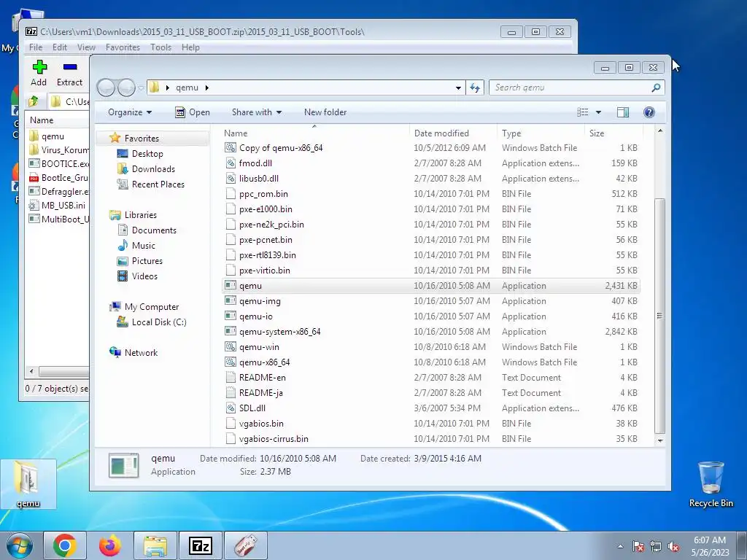Click the file list scroll down arrow

[659, 440]
